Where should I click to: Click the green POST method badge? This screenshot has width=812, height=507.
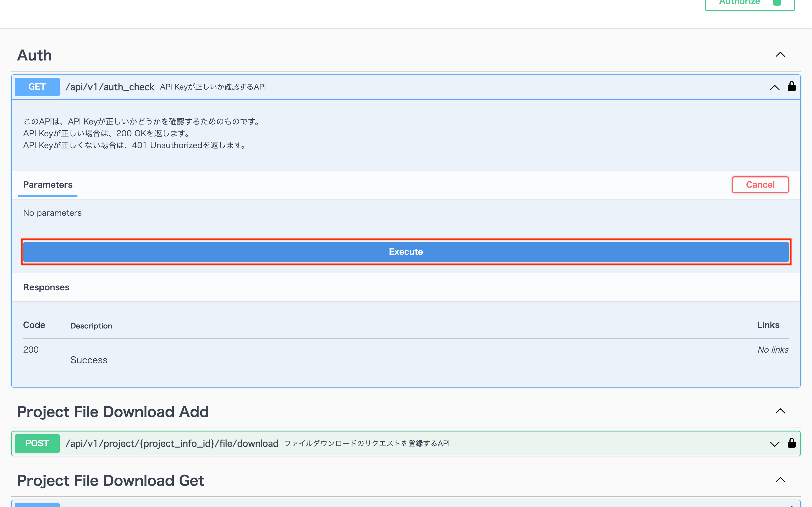[x=37, y=443]
